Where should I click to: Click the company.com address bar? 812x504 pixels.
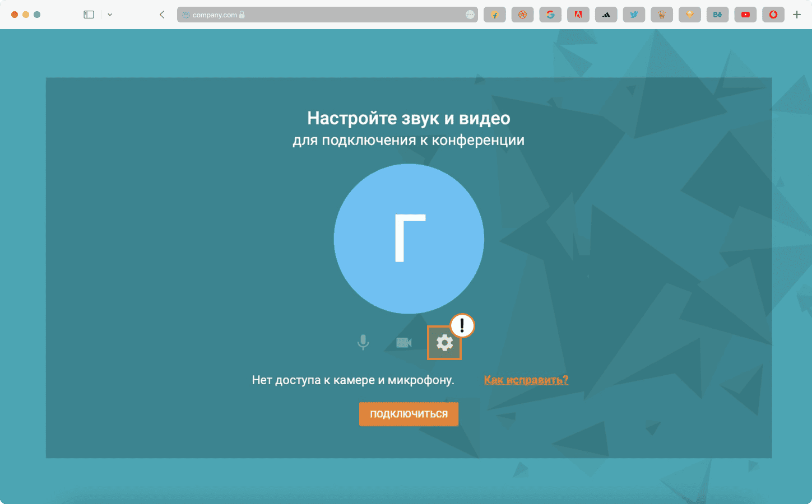pos(327,15)
